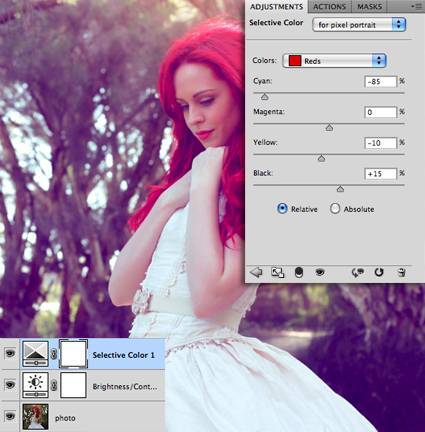Toggle visibility of the photo layer
Viewport: 425px width, 432px height.
tap(10, 416)
